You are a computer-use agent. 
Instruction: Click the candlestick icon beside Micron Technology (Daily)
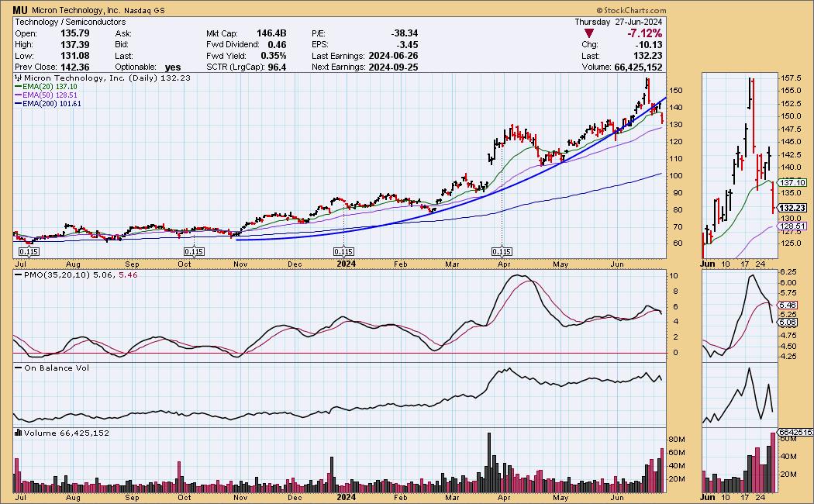(18, 78)
